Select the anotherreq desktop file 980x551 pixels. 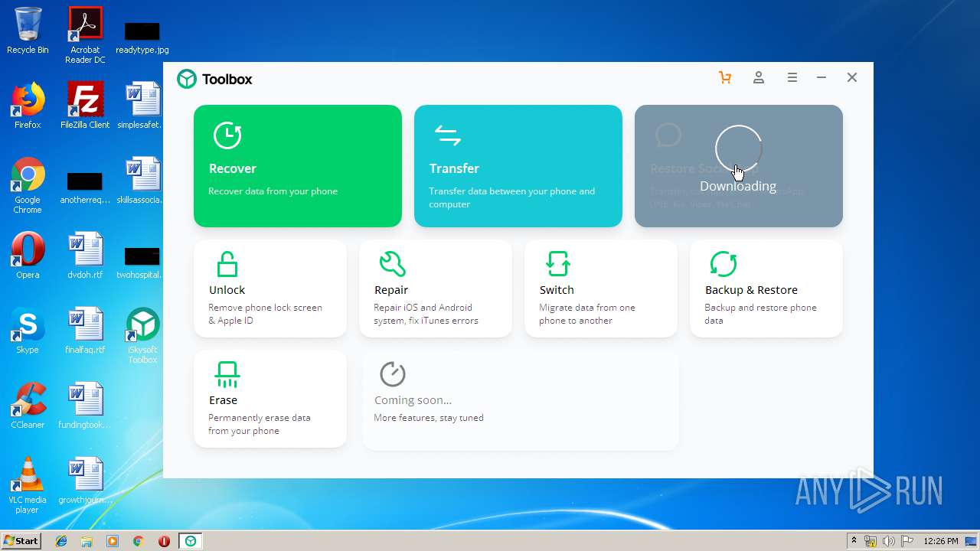(85, 187)
